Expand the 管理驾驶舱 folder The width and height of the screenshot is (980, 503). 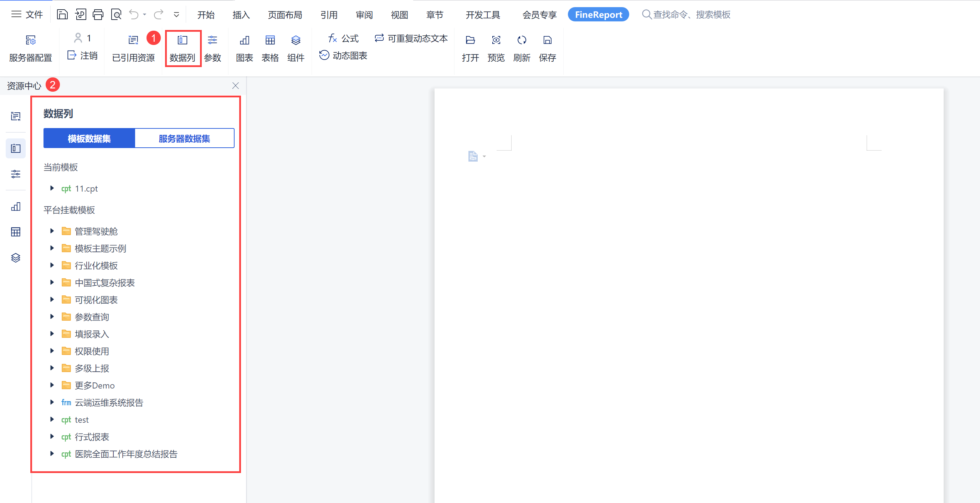[x=52, y=231]
